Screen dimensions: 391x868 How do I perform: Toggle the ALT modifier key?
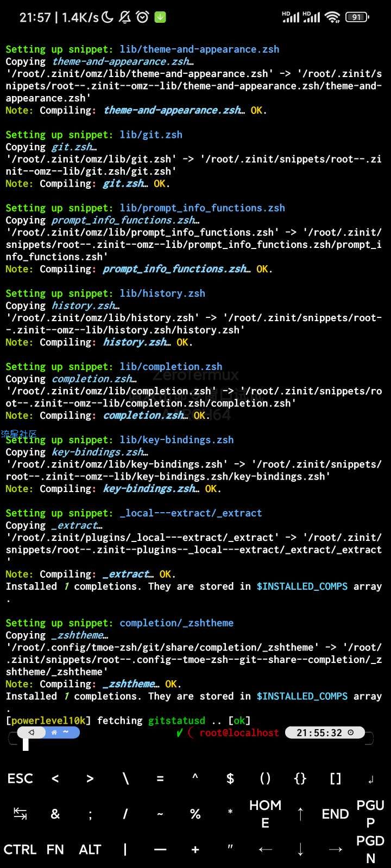[90, 850]
